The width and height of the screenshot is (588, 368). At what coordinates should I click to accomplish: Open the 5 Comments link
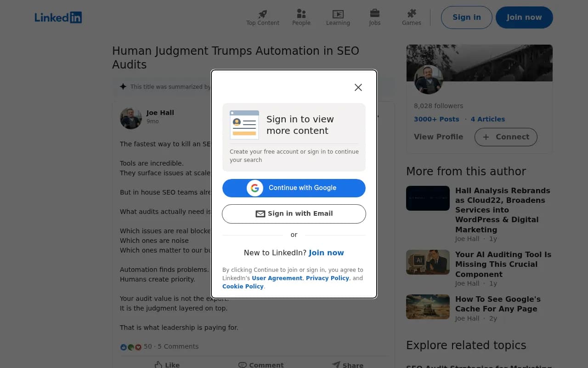tap(178, 346)
